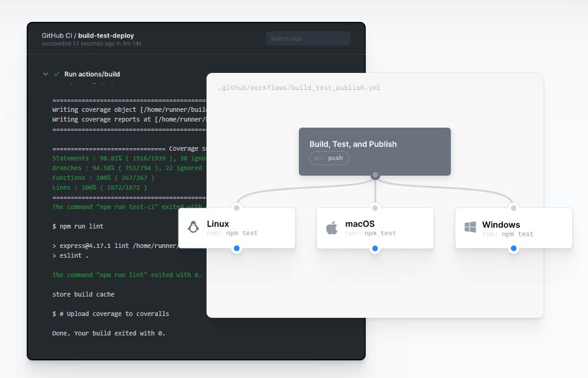The image size is (588, 378).
Task: Click the "on: push" trigger badge
Action: (x=329, y=158)
